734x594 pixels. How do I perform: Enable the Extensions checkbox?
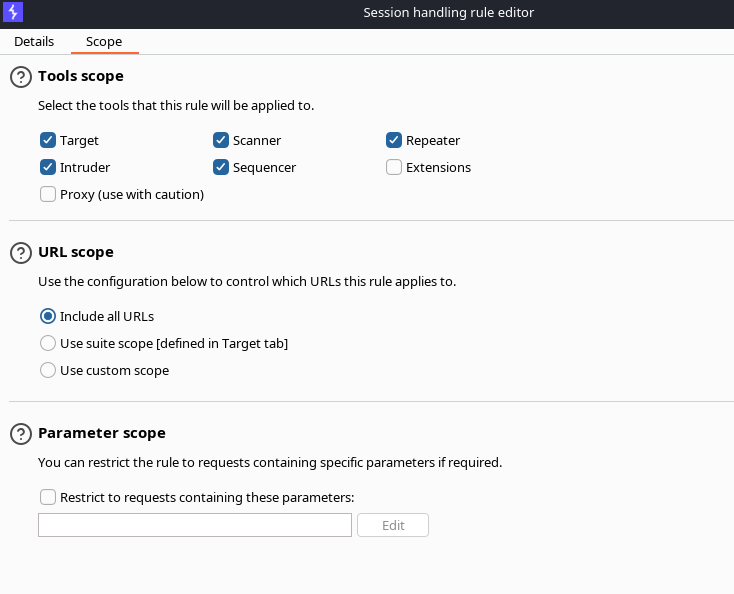(x=394, y=167)
